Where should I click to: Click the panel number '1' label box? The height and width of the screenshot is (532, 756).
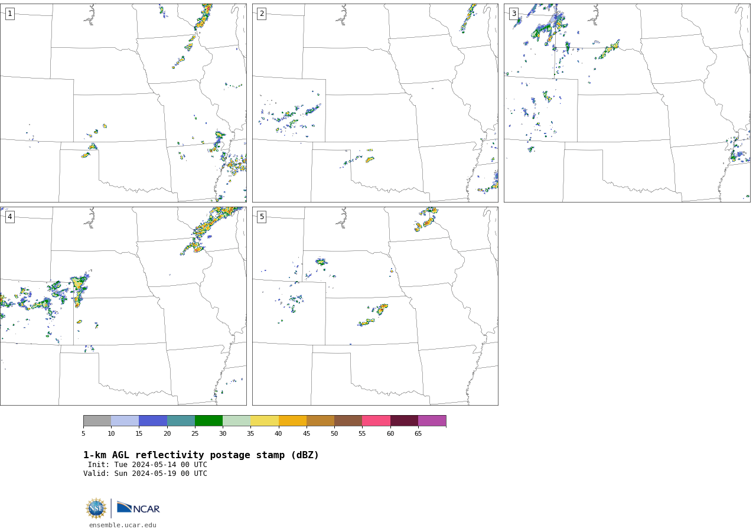pyautogui.click(x=10, y=14)
